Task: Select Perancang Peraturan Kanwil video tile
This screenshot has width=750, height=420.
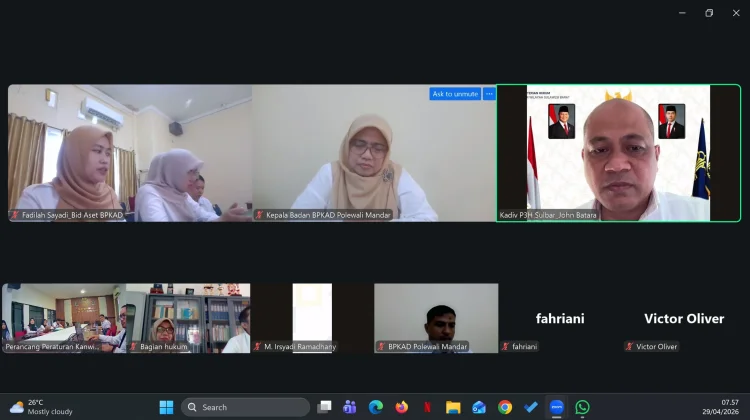Action: point(64,318)
